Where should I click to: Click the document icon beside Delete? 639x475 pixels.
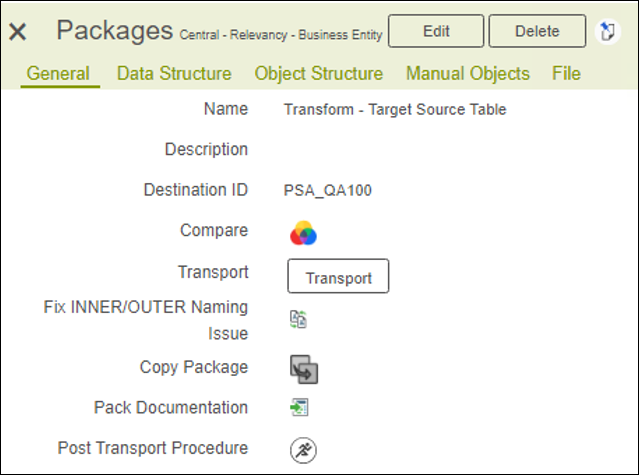point(608,31)
